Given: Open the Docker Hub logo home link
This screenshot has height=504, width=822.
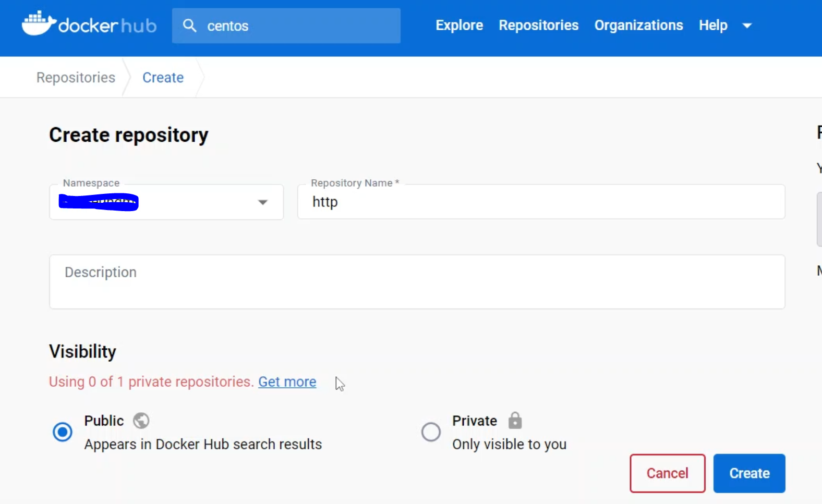Looking at the screenshot, I should click(x=89, y=24).
